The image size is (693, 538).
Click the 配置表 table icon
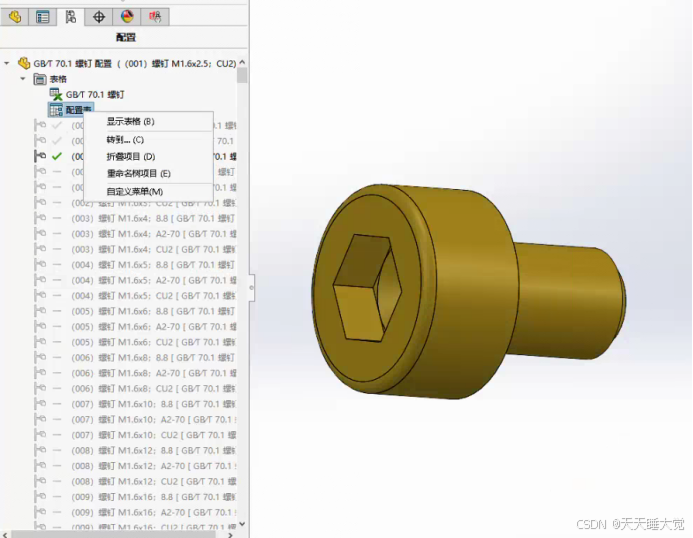[x=56, y=110]
